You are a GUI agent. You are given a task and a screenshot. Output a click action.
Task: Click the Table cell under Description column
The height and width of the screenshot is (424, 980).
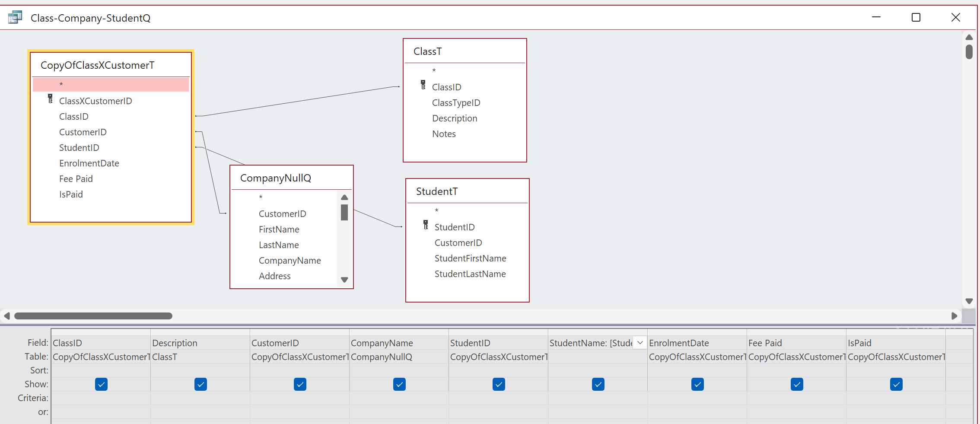(x=200, y=357)
